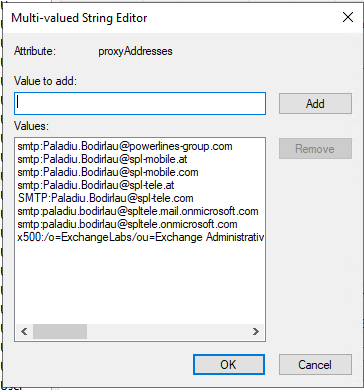Select the x500 ExchangeLabs entry
Screen dimensions: 364x390
tap(141, 237)
